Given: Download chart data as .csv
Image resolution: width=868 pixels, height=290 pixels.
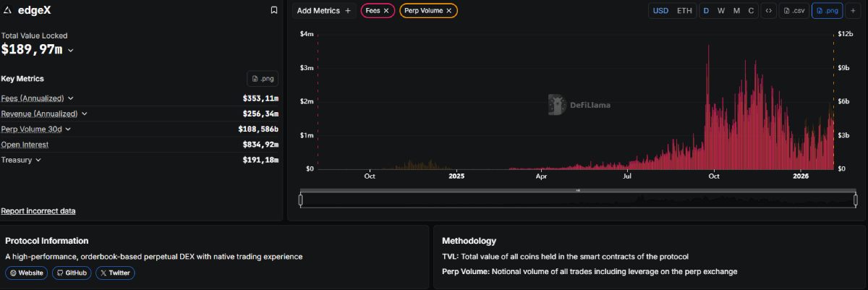Looking at the screenshot, I should click(793, 11).
